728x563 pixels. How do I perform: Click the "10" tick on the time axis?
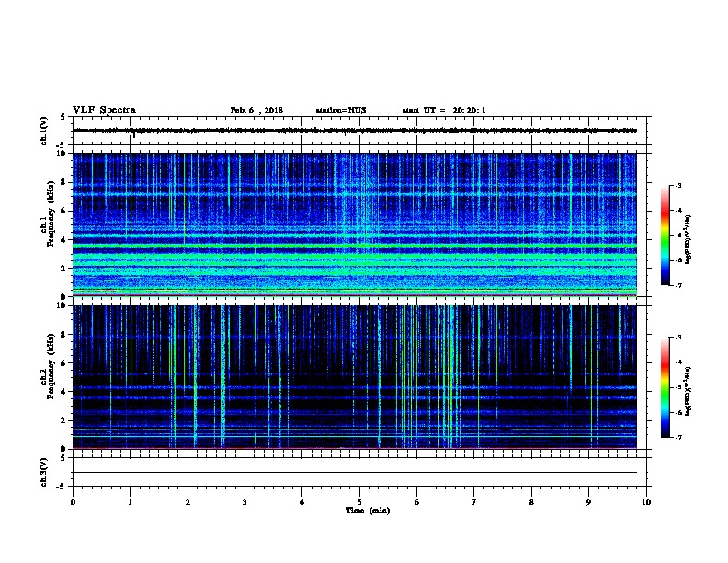(x=646, y=502)
